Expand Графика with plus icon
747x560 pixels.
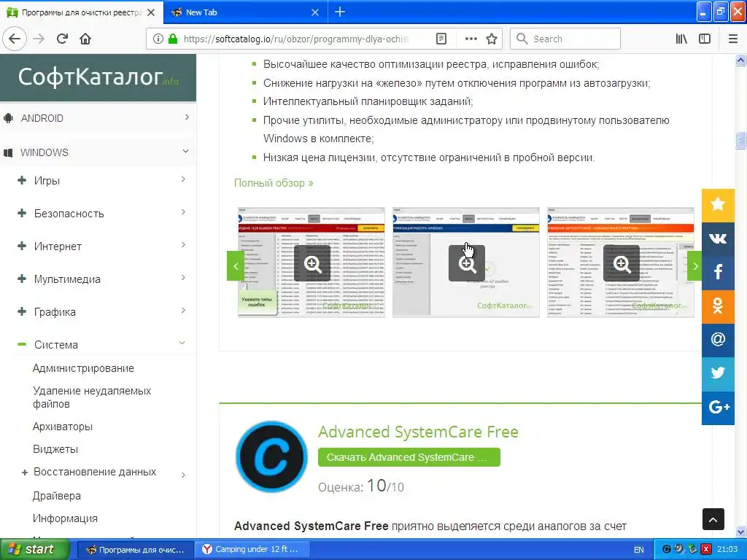(21, 311)
